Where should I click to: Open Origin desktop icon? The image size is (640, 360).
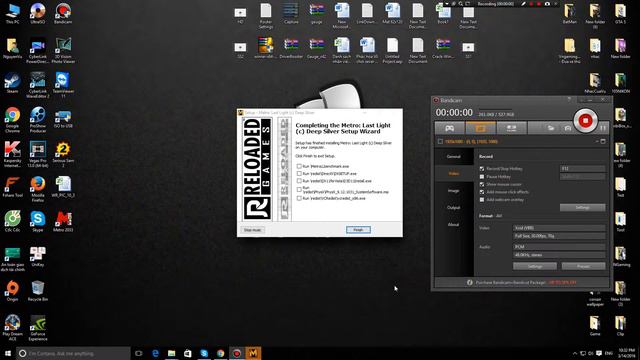[x=12, y=291]
